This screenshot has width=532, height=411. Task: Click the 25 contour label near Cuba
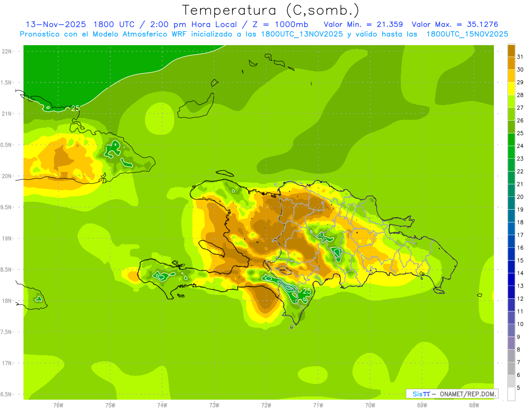(x=75, y=108)
